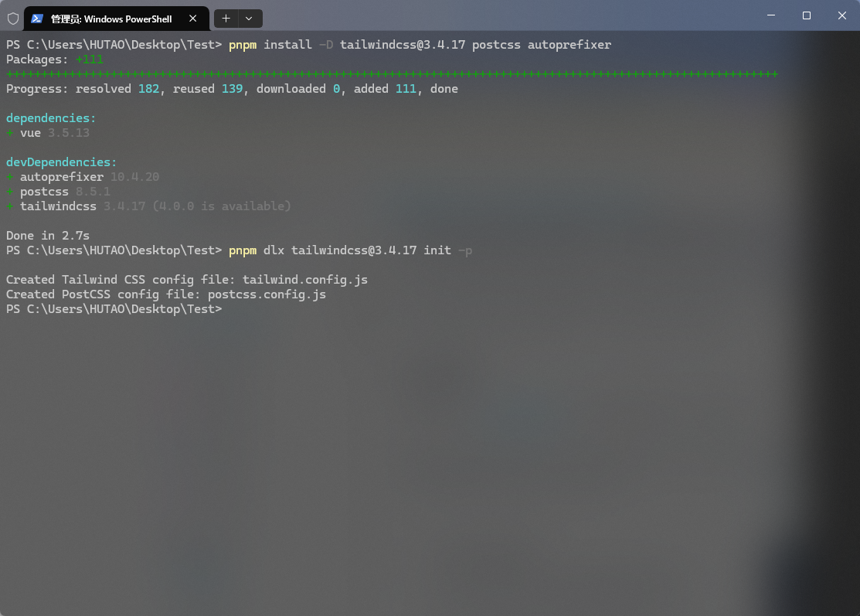860x616 pixels.
Task: Click the 'resolved 182' progress text
Action: (x=117, y=89)
